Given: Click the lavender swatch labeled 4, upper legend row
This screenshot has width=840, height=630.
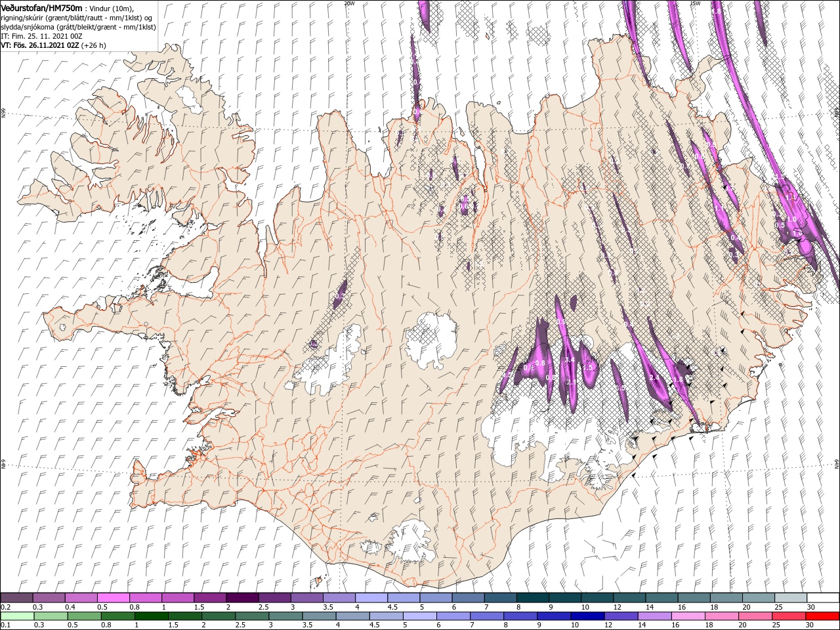Looking at the screenshot, I should (371, 598).
